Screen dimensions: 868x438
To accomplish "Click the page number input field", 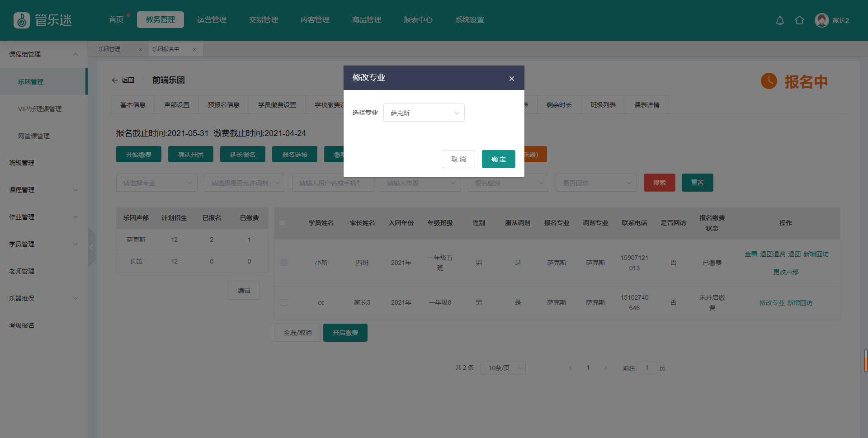I will pyautogui.click(x=646, y=368).
